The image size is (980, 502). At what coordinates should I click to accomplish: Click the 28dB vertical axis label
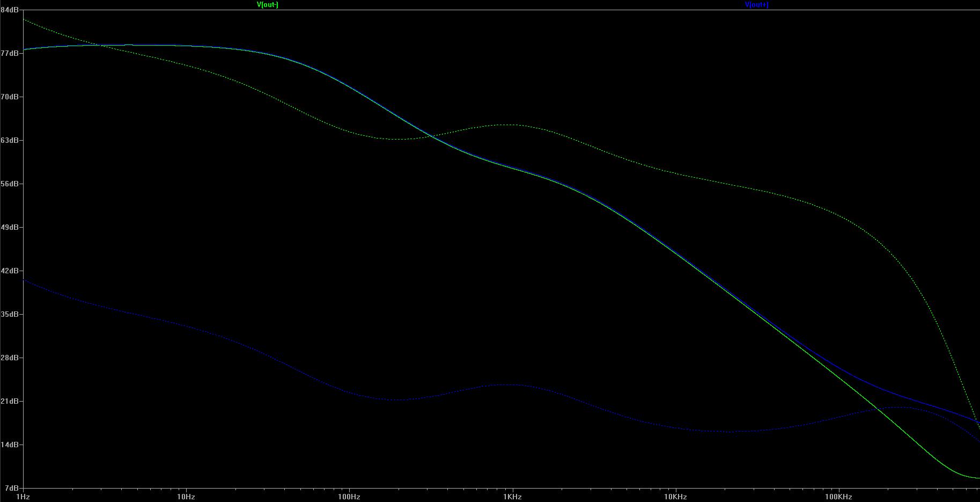pos(9,358)
